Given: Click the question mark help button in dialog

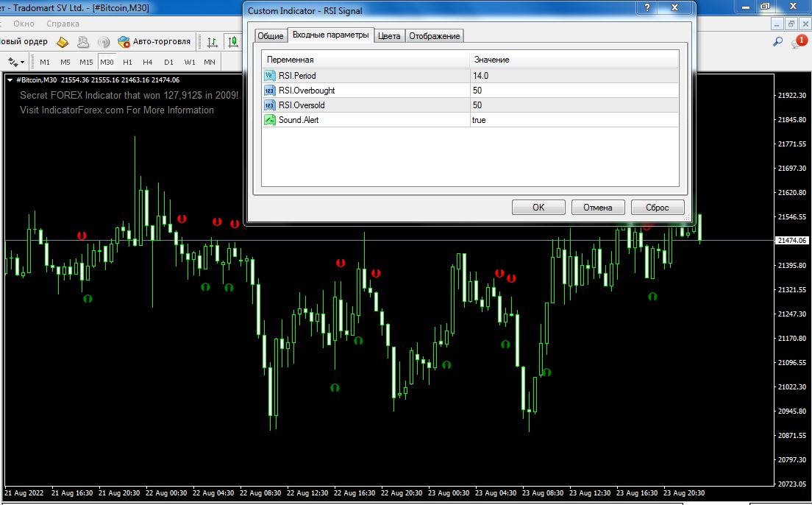Looking at the screenshot, I should pyautogui.click(x=647, y=8).
